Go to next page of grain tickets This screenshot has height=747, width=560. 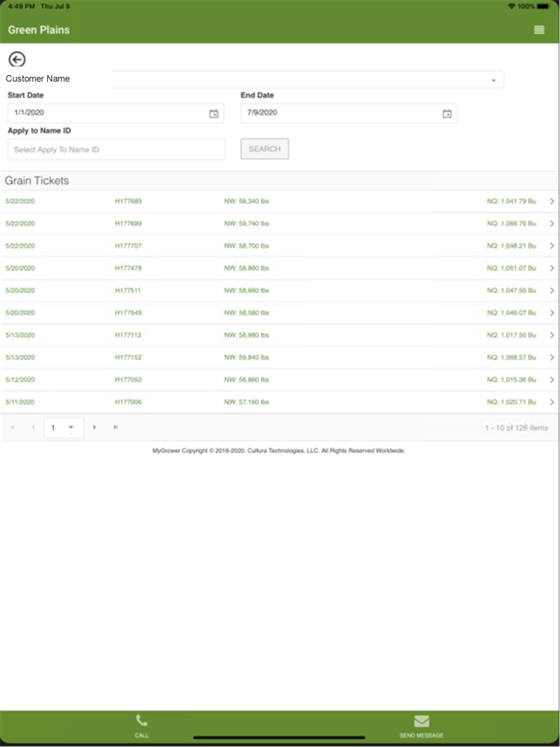tap(94, 427)
